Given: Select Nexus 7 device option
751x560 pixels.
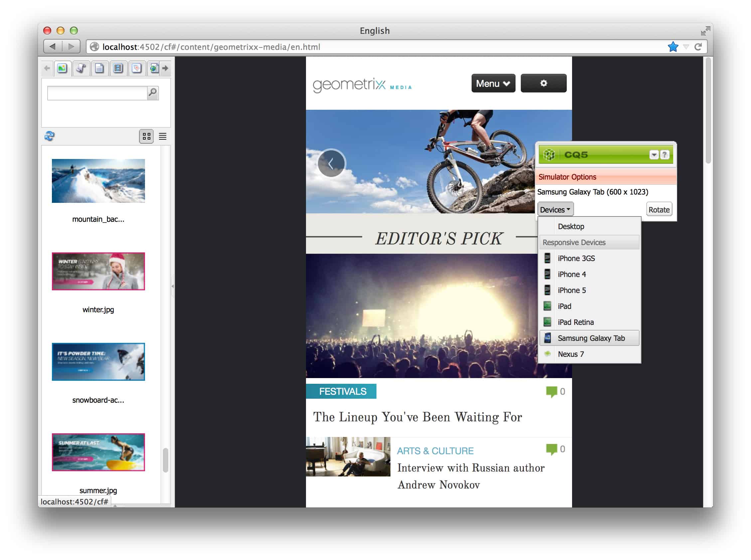Looking at the screenshot, I should 571,354.
